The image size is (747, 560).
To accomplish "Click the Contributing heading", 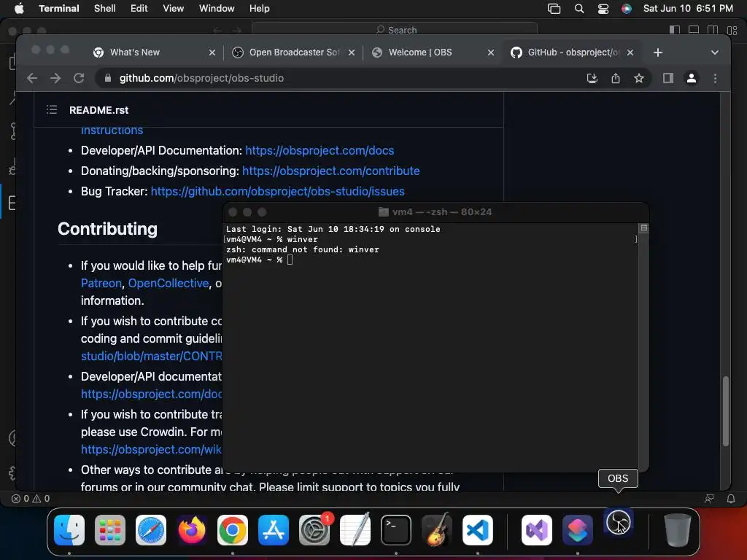I will click(x=108, y=228).
